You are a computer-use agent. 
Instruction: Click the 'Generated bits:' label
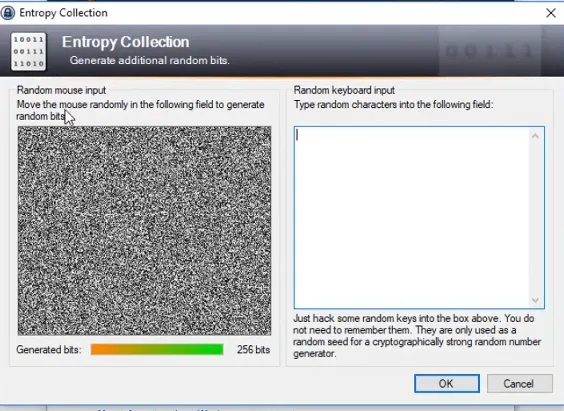point(49,350)
